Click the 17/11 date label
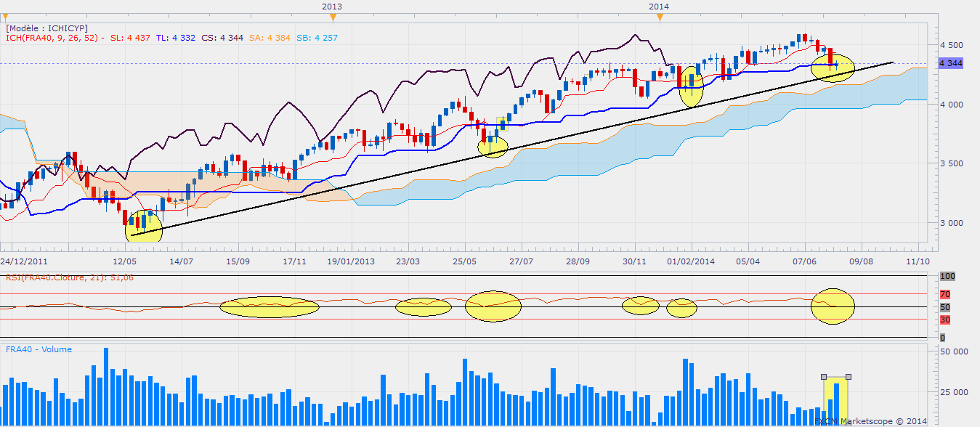This screenshot has height=427, width=980. click(x=294, y=260)
